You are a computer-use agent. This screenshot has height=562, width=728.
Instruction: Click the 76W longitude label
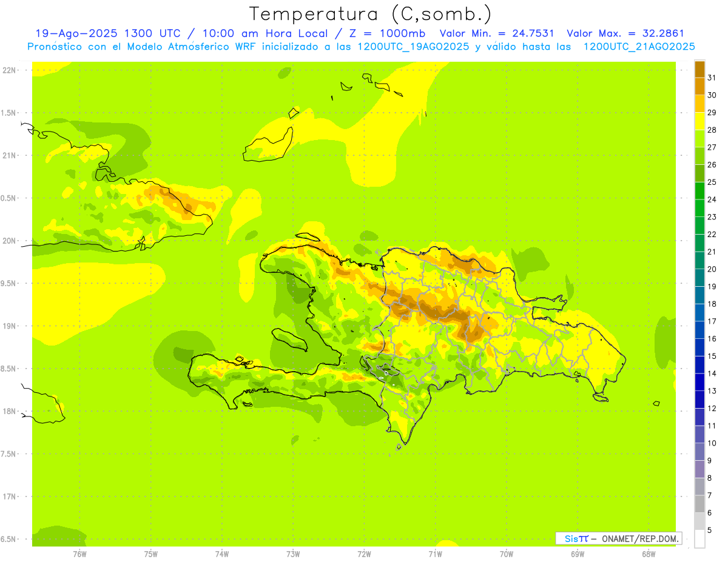[x=79, y=554]
